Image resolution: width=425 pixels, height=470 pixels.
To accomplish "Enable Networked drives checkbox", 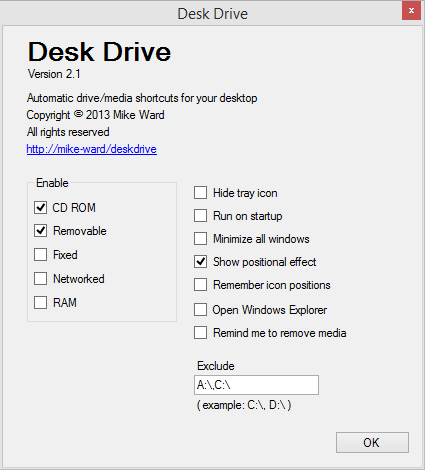I will click(40, 279).
